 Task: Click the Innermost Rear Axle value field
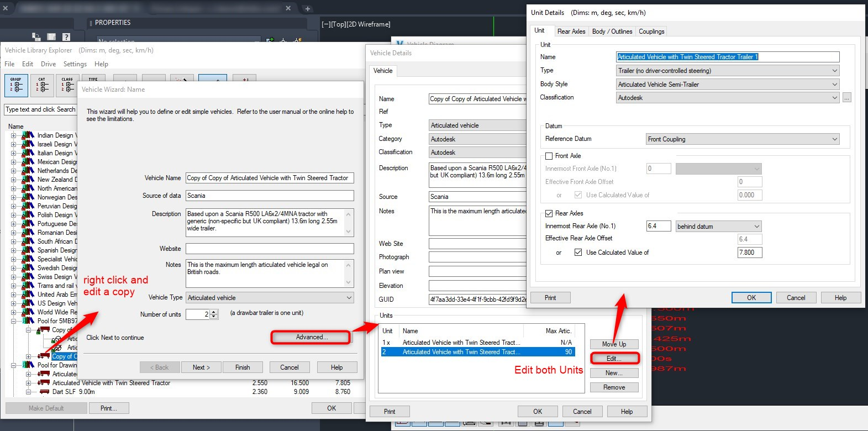pyautogui.click(x=659, y=226)
